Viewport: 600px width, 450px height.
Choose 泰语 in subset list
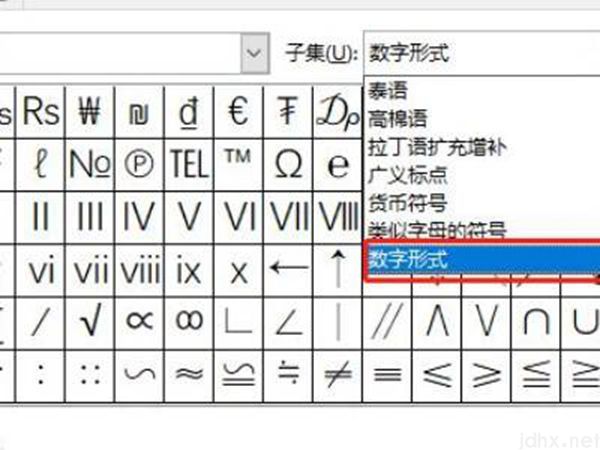point(482,91)
